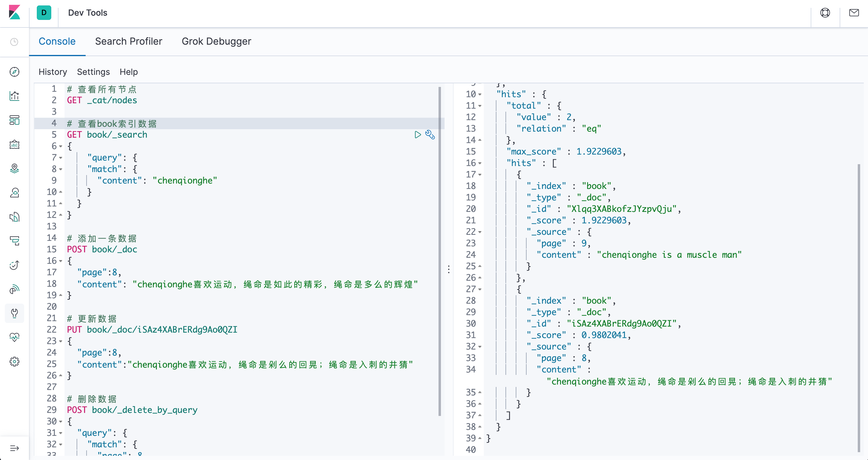868x460 pixels.
Task: Open Visualize chart icon in sidebar
Action: coord(14,96)
